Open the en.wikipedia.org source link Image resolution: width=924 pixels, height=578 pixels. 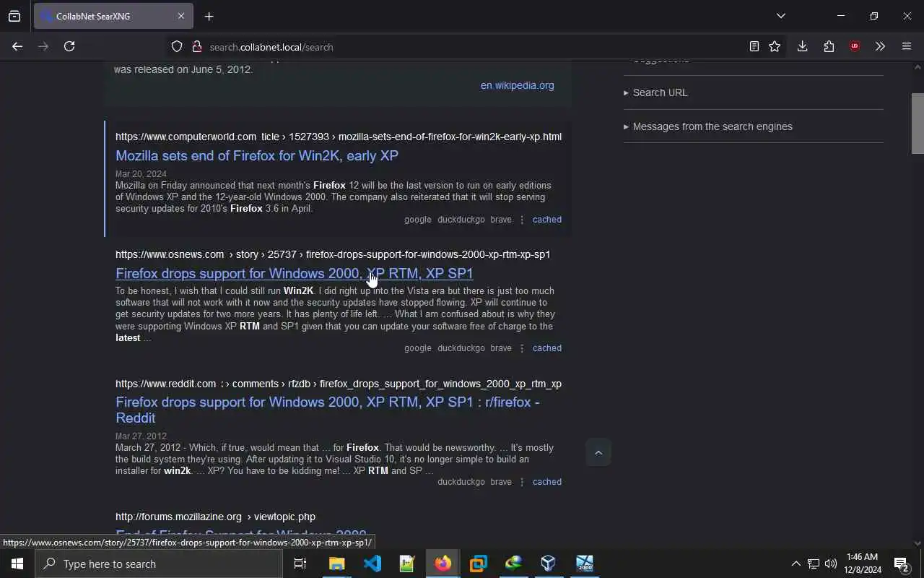(x=518, y=85)
